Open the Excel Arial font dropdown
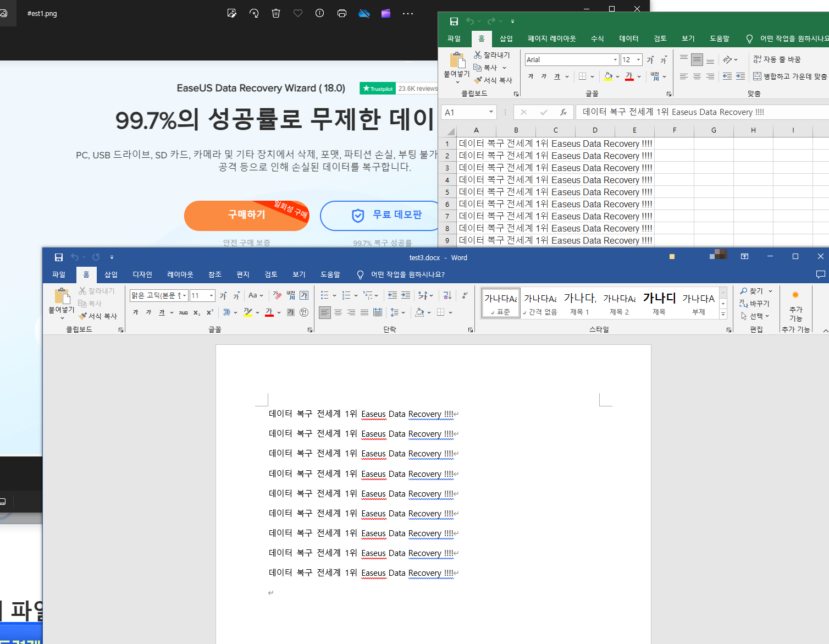Image resolution: width=829 pixels, height=644 pixels. 615,59
